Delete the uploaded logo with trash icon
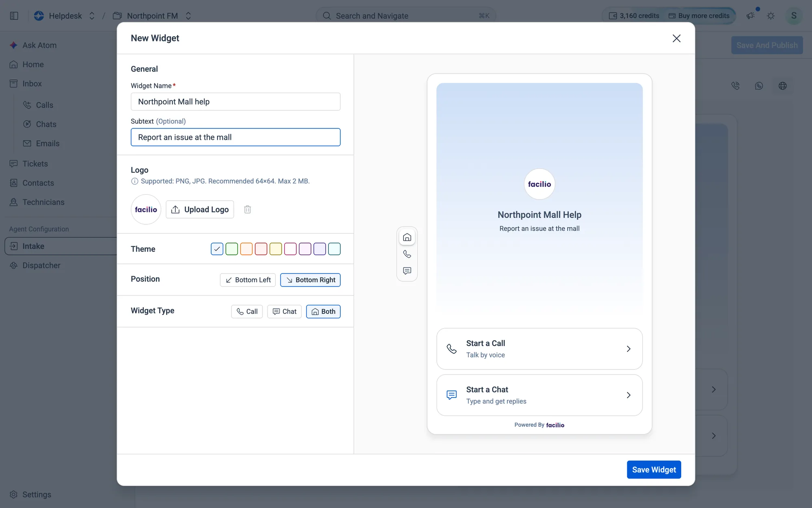The image size is (812, 508). pos(248,209)
